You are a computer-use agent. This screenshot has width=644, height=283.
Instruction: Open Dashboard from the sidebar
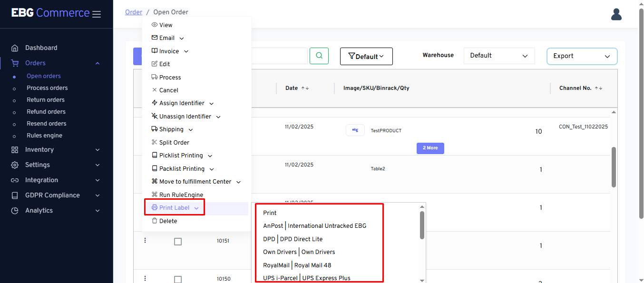[x=41, y=48]
